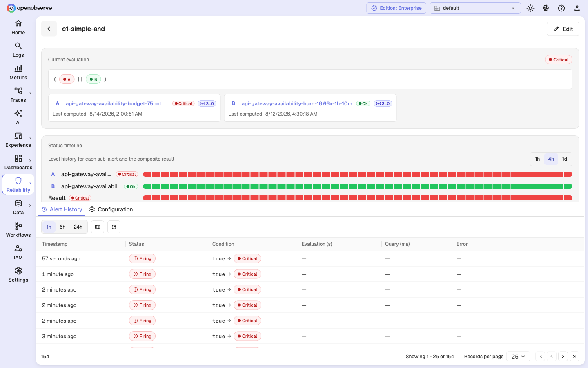Viewport: 588px width, 368px height.
Task: Open Records per page dropdown
Action: (518, 357)
